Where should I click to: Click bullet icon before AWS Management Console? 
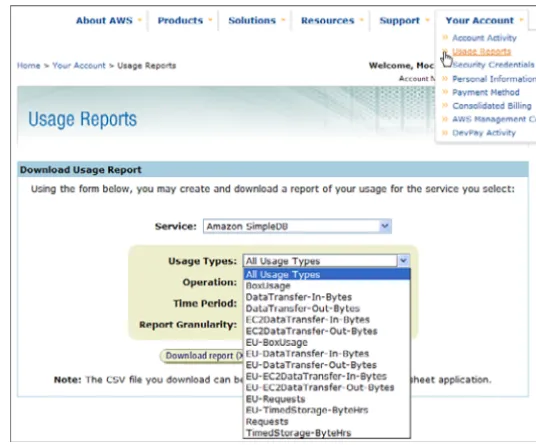[445, 119]
